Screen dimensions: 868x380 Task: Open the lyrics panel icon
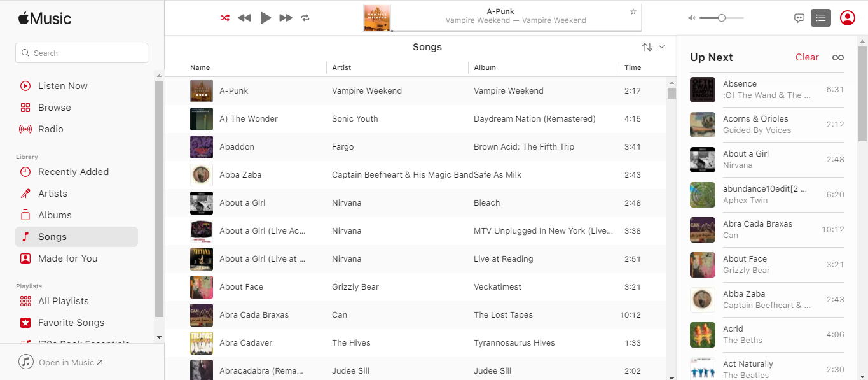click(x=799, y=18)
